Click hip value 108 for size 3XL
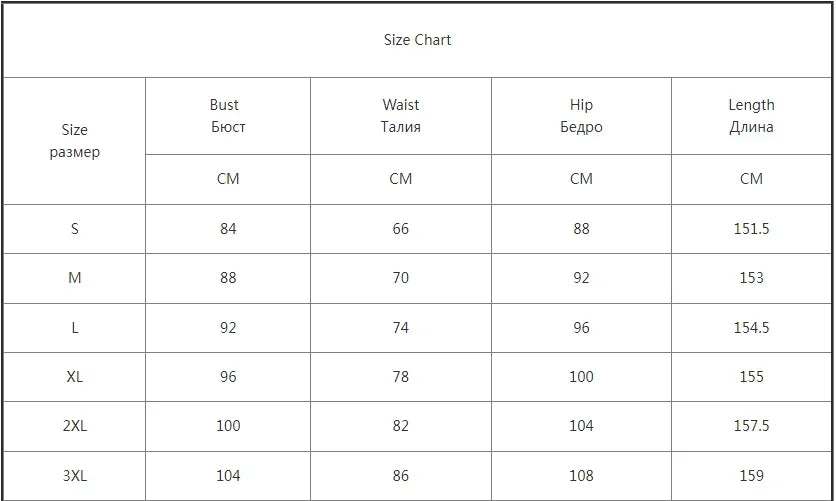836x501 pixels. click(581, 476)
